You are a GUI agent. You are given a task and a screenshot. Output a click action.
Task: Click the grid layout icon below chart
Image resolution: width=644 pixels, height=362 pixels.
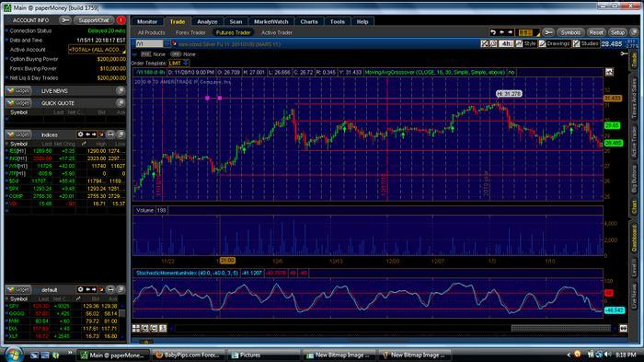point(136,328)
